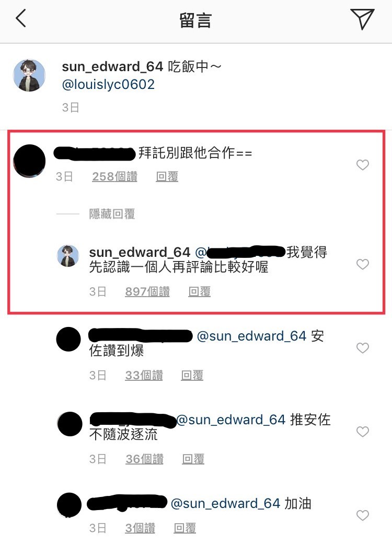View the 258個讚 likes list

coord(115,176)
